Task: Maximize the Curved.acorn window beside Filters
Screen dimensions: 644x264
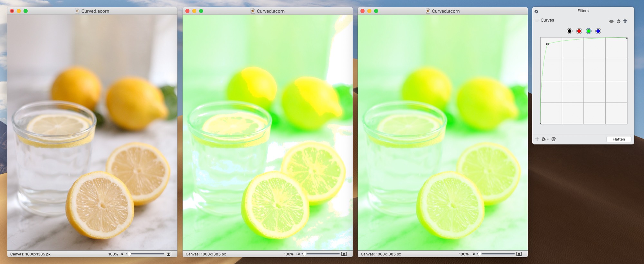Action: (x=376, y=11)
